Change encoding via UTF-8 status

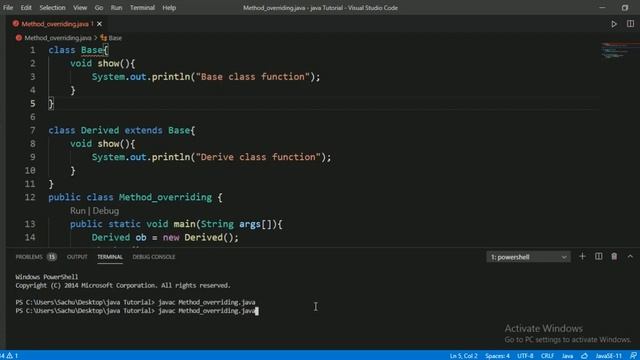[x=525, y=356]
